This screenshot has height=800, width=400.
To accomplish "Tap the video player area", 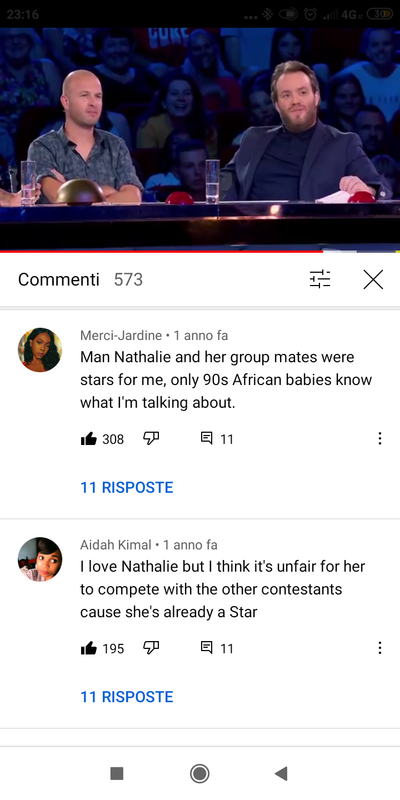I will pos(200,139).
